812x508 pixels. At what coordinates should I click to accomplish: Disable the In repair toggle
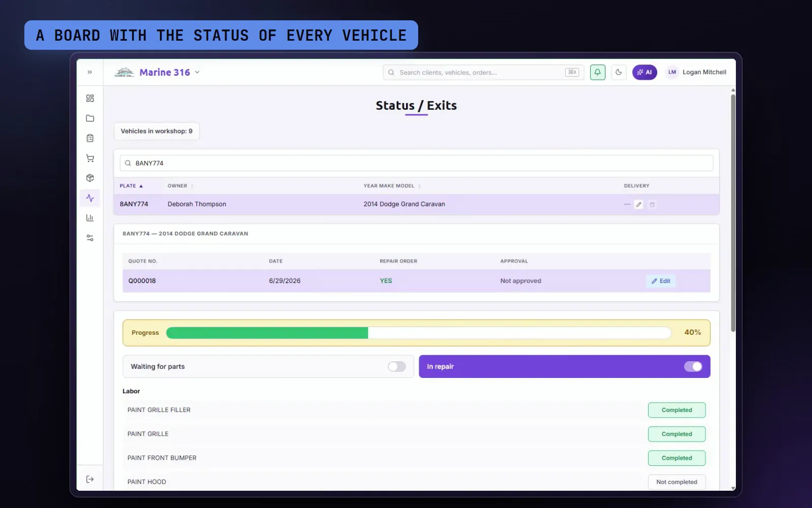pos(693,366)
